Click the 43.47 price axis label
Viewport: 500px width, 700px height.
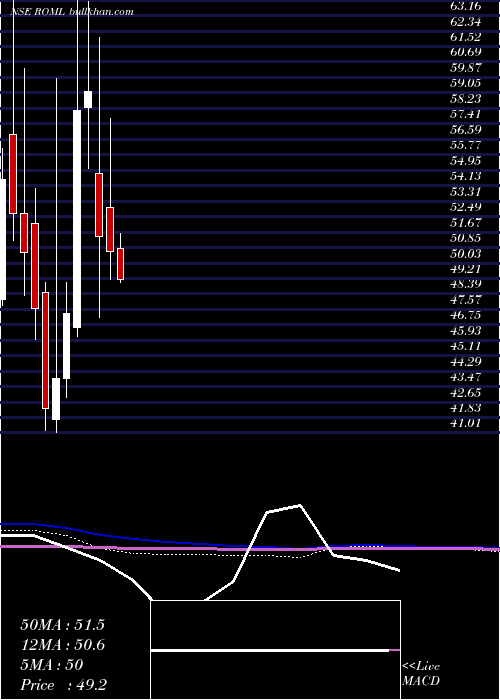[466, 377]
